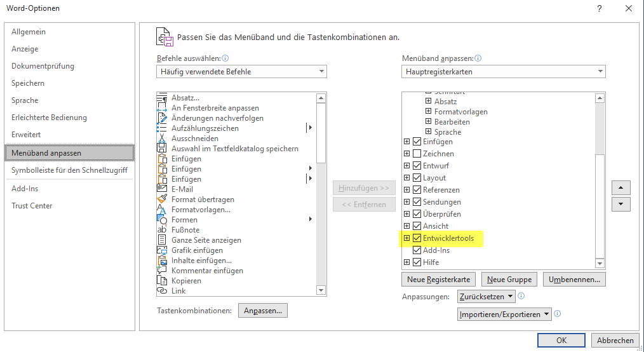The height and width of the screenshot is (352, 644).
Task: Click down arrow of ribbon tabs scrollbar
Action: [600, 263]
